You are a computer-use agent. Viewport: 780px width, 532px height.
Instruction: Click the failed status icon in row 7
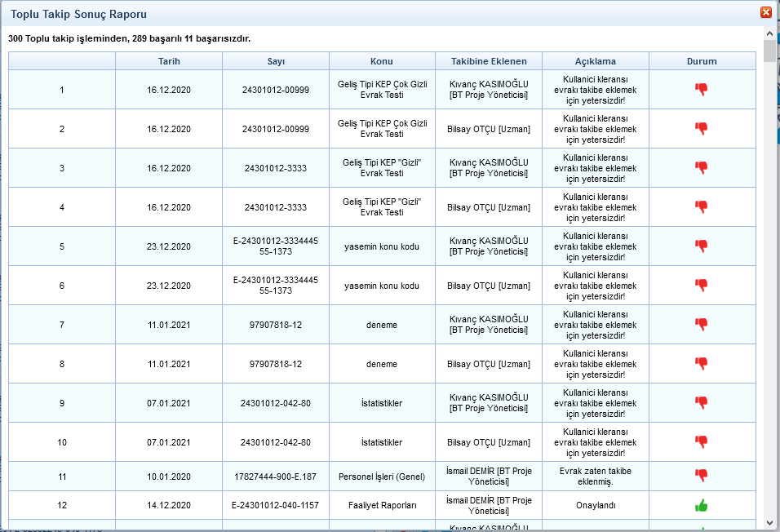coord(702,325)
